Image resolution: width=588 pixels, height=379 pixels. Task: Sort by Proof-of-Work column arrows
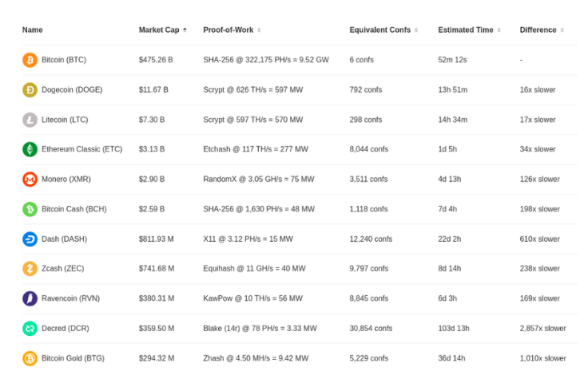click(x=259, y=30)
